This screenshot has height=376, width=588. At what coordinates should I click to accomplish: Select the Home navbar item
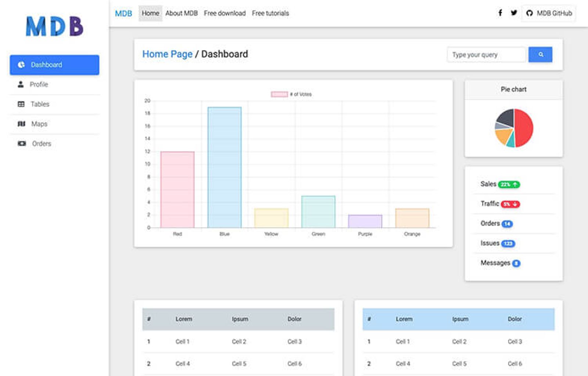150,13
